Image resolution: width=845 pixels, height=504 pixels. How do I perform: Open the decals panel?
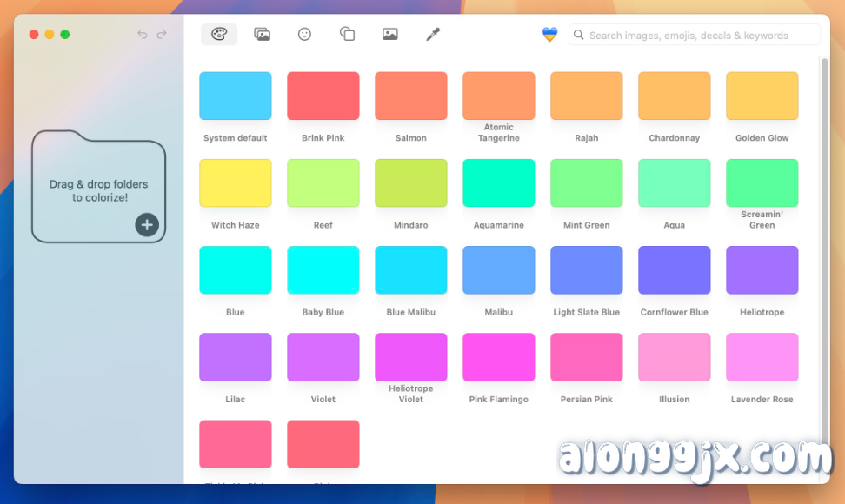coord(347,34)
